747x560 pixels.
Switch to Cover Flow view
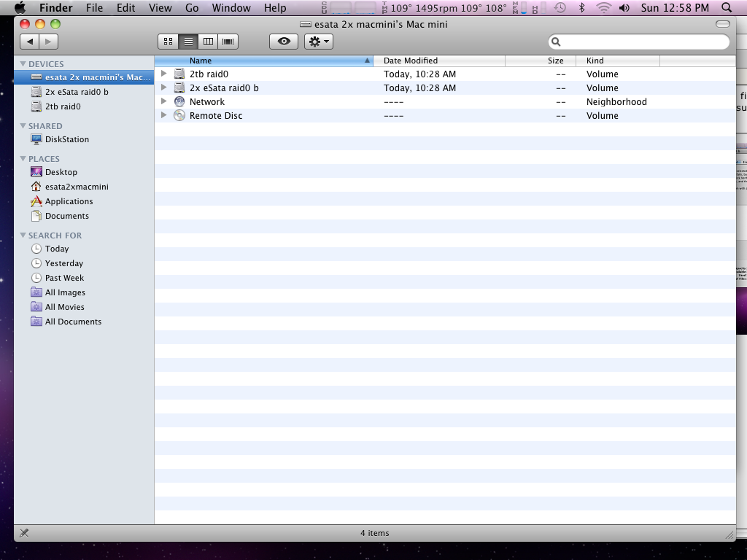pyautogui.click(x=228, y=42)
